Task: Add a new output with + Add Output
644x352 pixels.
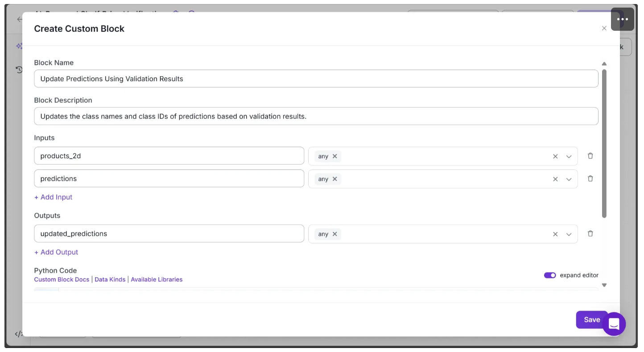Action: pyautogui.click(x=56, y=252)
